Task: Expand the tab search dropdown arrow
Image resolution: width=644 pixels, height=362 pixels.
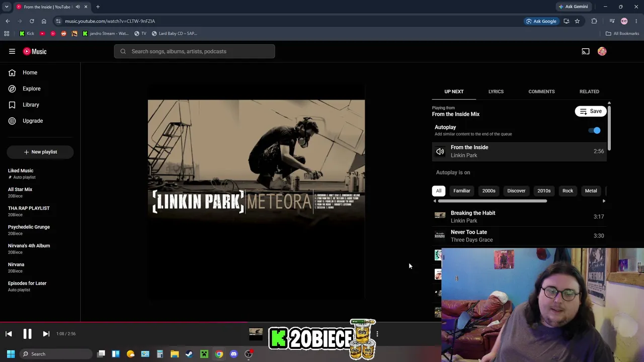Action: (x=7, y=7)
